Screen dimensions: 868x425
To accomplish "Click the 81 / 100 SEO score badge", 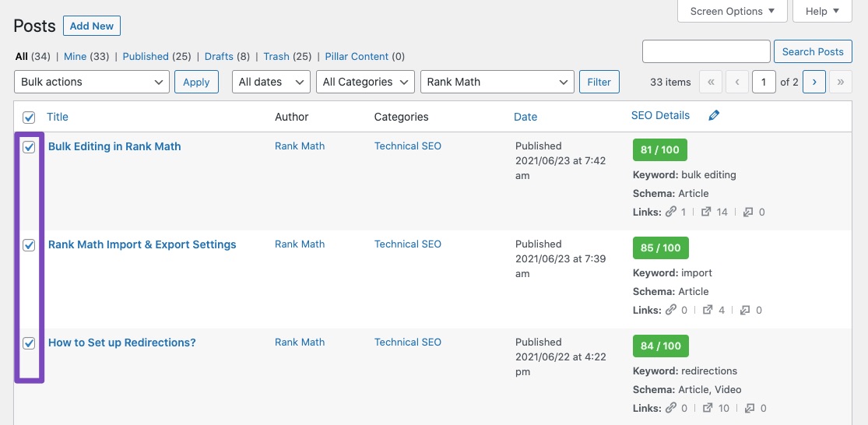I will tap(660, 150).
